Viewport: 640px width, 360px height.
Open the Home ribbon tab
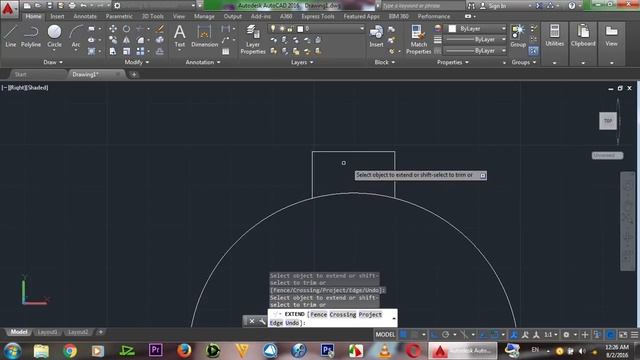(x=33, y=16)
